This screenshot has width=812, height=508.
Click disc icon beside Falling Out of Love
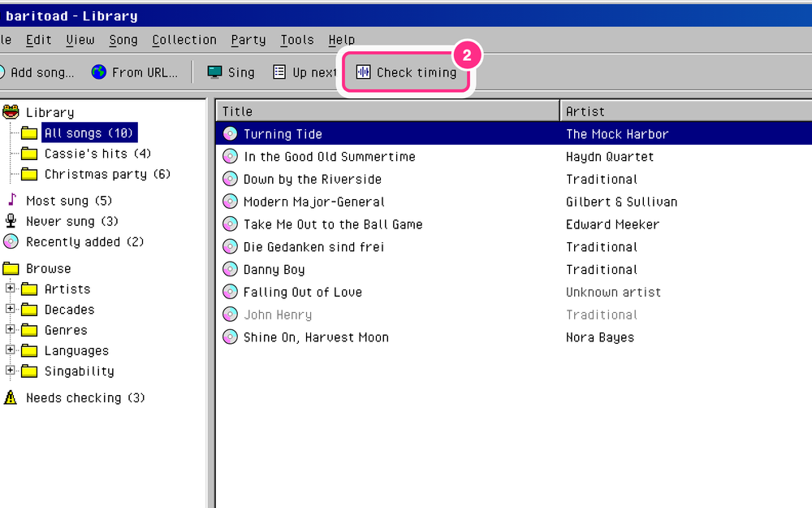[x=230, y=292]
